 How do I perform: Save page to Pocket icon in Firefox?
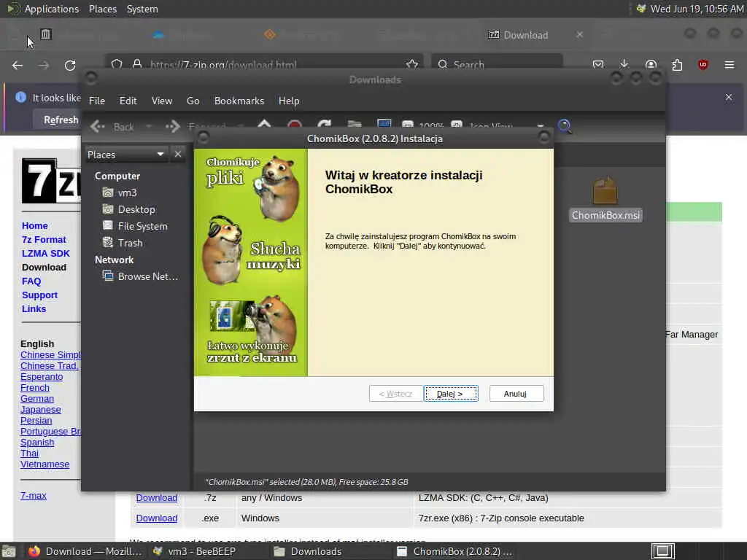tap(598, 64)
